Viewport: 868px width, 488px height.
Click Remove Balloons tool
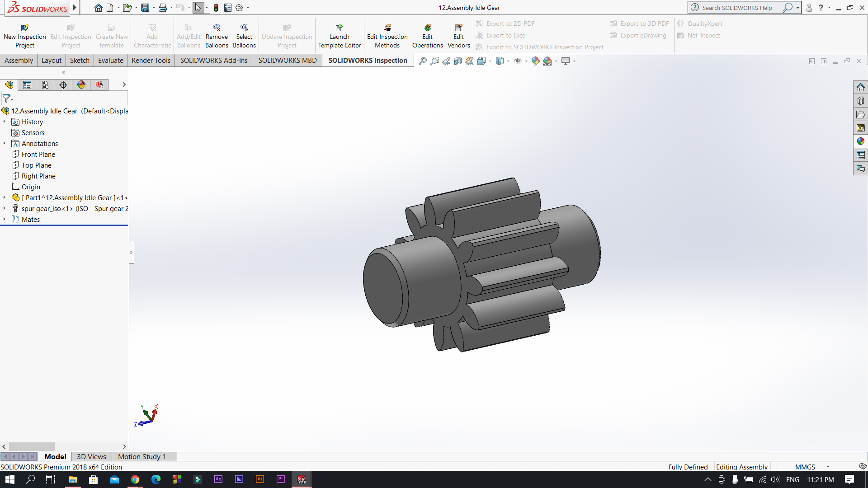tap(217, 36)
